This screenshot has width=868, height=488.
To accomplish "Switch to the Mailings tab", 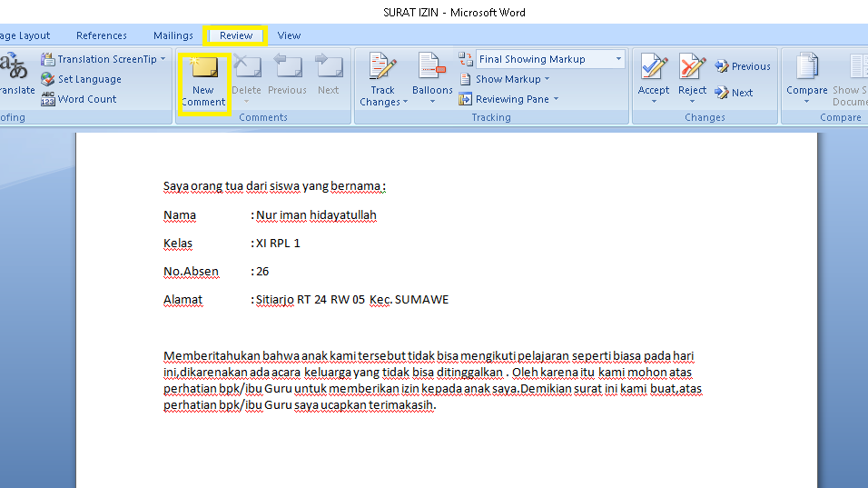I will pos(173,35).
